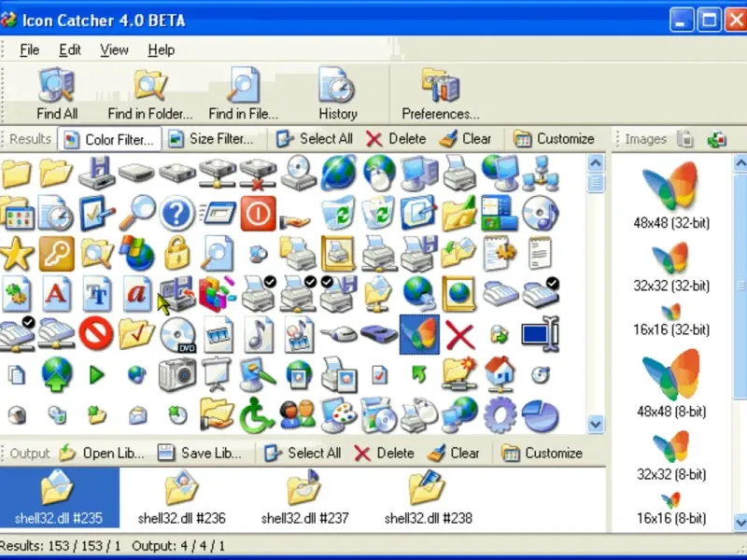Click Clear in the Output toolbar
This screenshot has height=560, width=747.
[454, 453]
